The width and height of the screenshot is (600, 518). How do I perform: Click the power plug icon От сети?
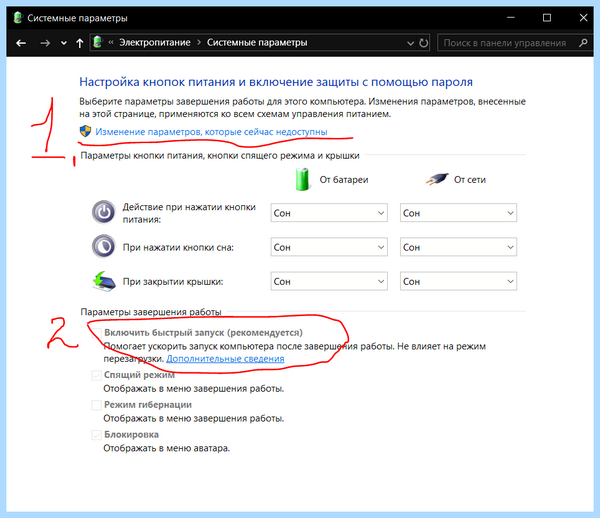pyautogui.click(x=437, y=179)
